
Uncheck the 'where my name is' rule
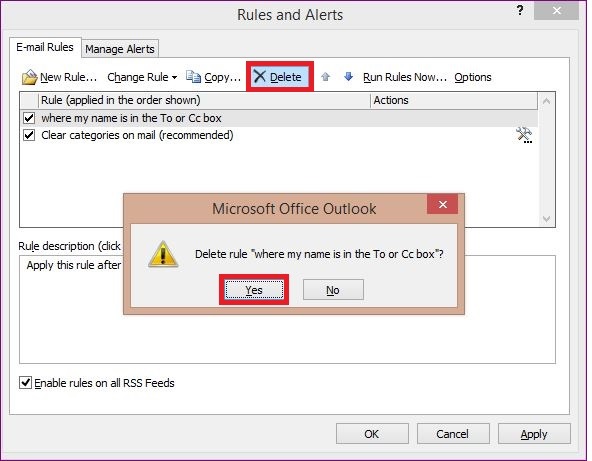pos(29,118)
